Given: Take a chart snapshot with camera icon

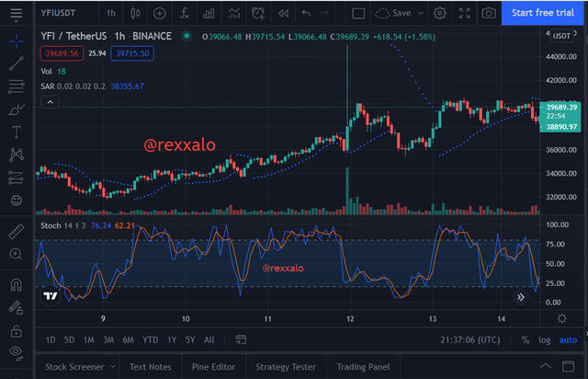Looking at the screenshot, I should point(489,14).
